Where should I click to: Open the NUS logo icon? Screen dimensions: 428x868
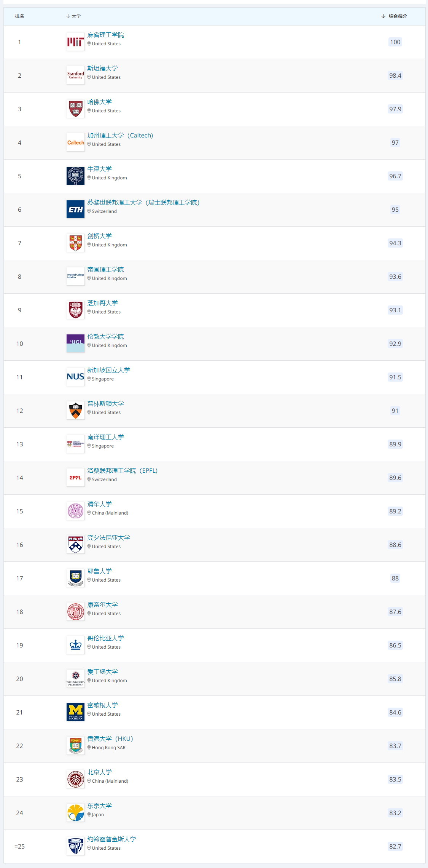coord(75,377)
